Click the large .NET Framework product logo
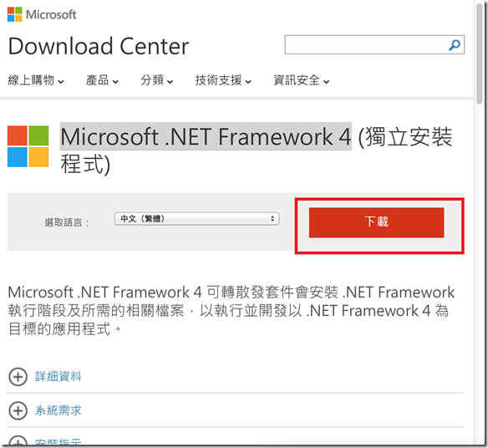Image resolution: width=488 pixels, height=448 pixels. pos(28,146)
